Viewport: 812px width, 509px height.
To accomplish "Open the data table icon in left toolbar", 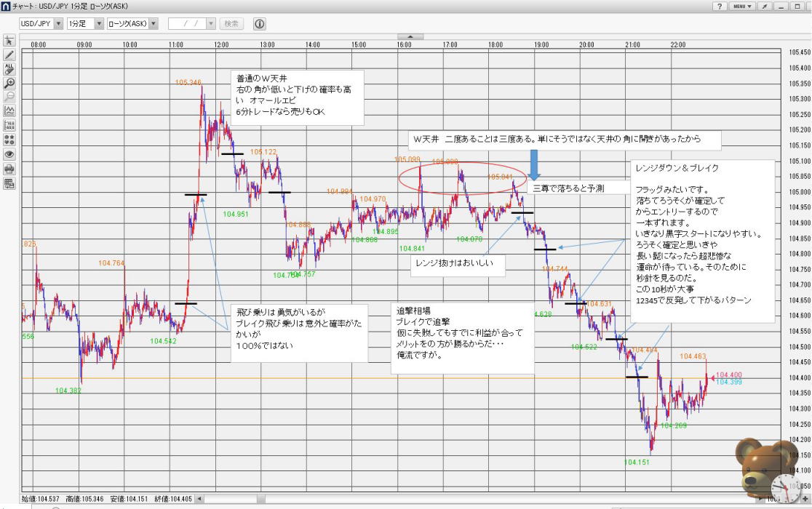I will point(9,183).
